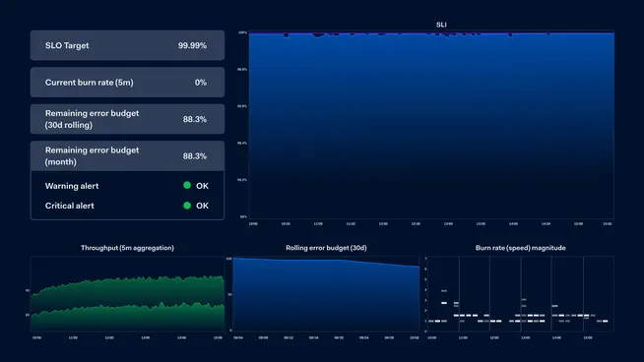644x362 pixels.
Task: Click the OK text beside Warning alert
Action: [202, 186]
